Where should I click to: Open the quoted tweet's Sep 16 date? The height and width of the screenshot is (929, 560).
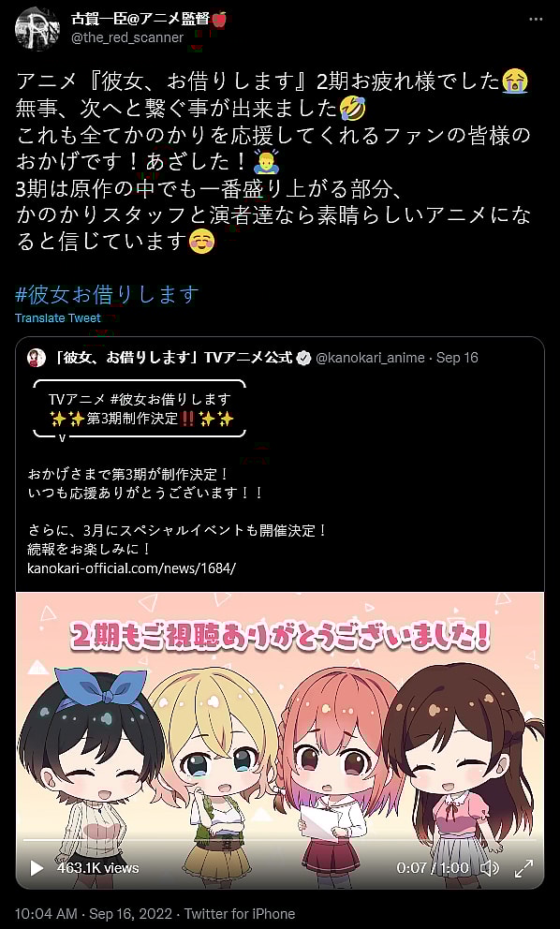tap(457, 358)
